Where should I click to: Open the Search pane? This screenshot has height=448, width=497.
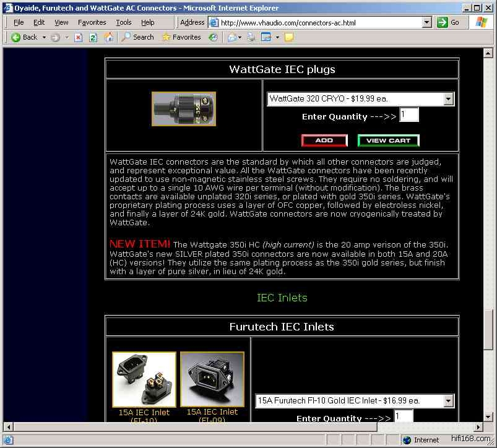[137, 37]
